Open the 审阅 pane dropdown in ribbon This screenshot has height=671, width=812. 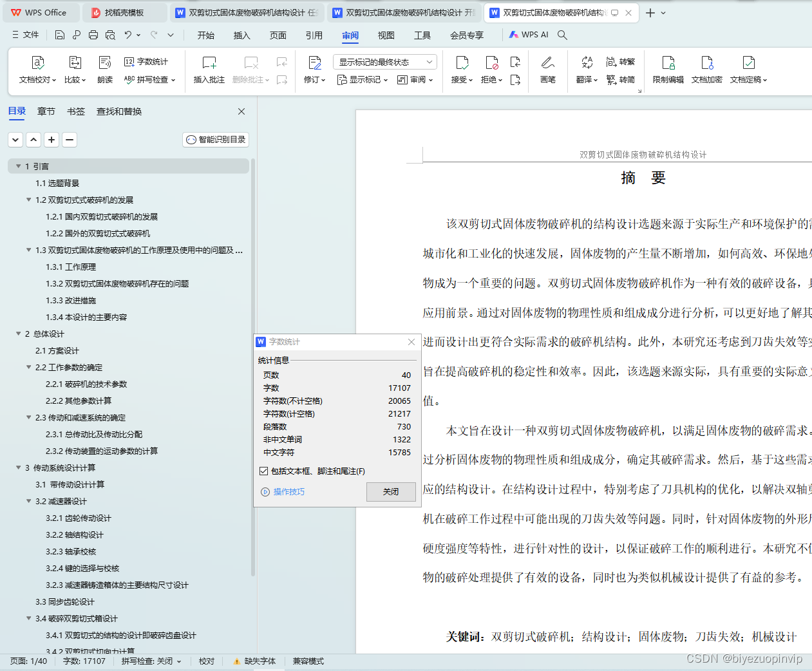click(x=415, y=80)
